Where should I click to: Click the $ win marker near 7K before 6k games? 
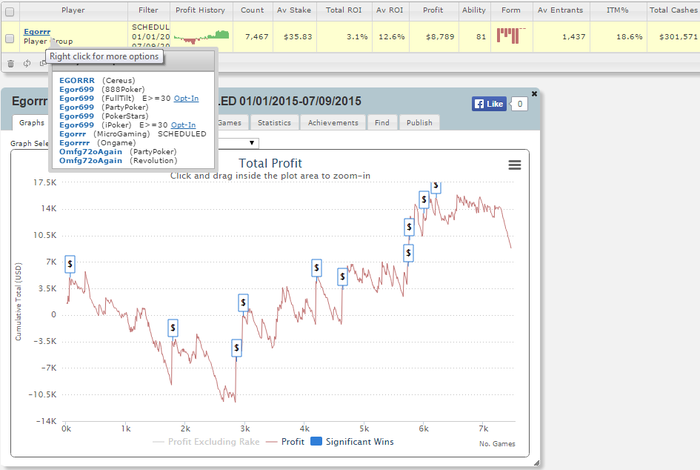[x=408, y=253]
